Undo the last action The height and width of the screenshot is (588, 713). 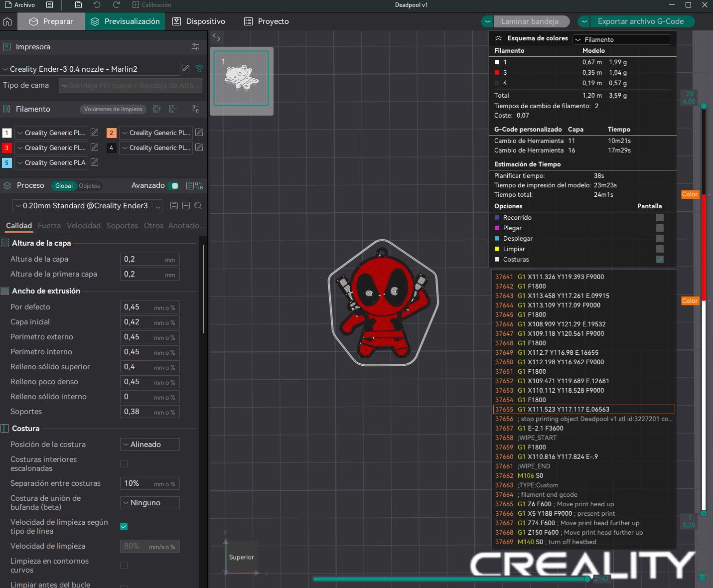tap(97, 5)
